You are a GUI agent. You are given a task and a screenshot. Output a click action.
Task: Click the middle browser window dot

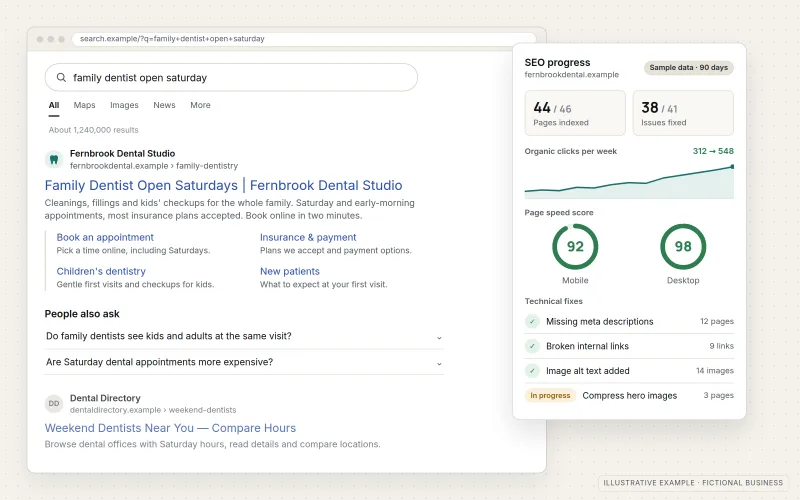click(51, 39)
